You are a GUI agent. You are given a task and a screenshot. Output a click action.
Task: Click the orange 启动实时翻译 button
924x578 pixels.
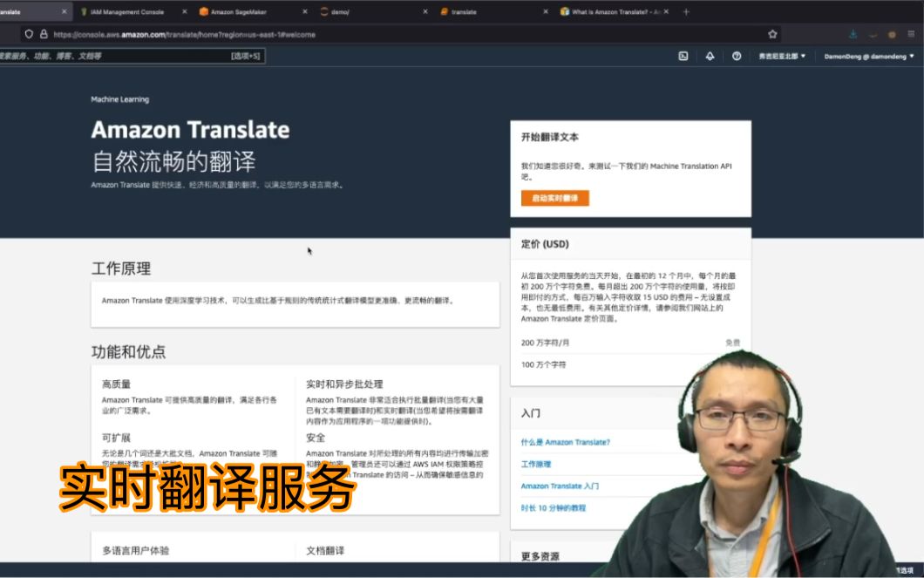pos(554,198)
